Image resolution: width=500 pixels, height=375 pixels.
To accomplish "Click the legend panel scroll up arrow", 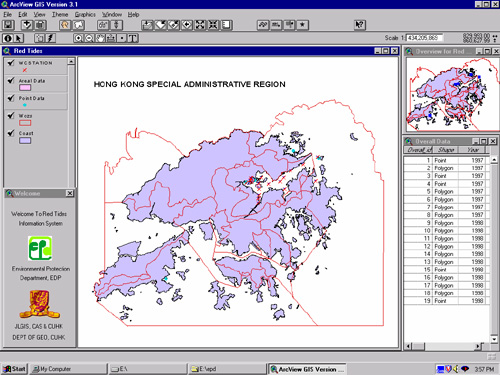I will coord(71,62).
